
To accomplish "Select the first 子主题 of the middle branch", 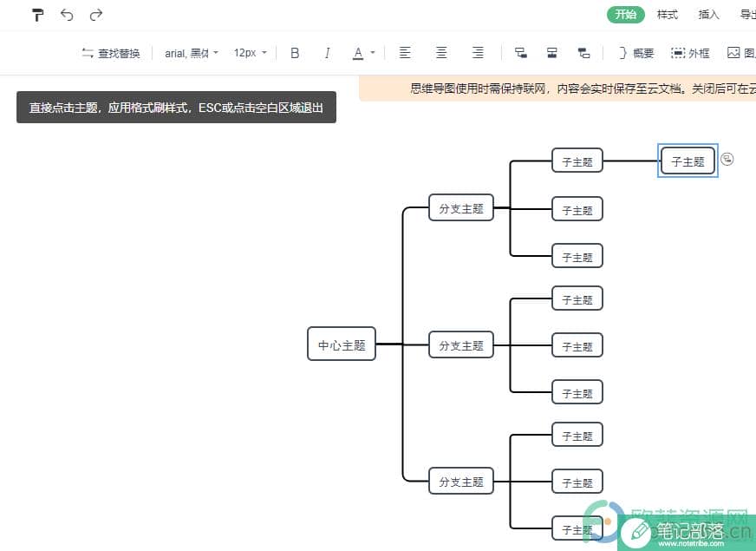I will click(577, 298).
